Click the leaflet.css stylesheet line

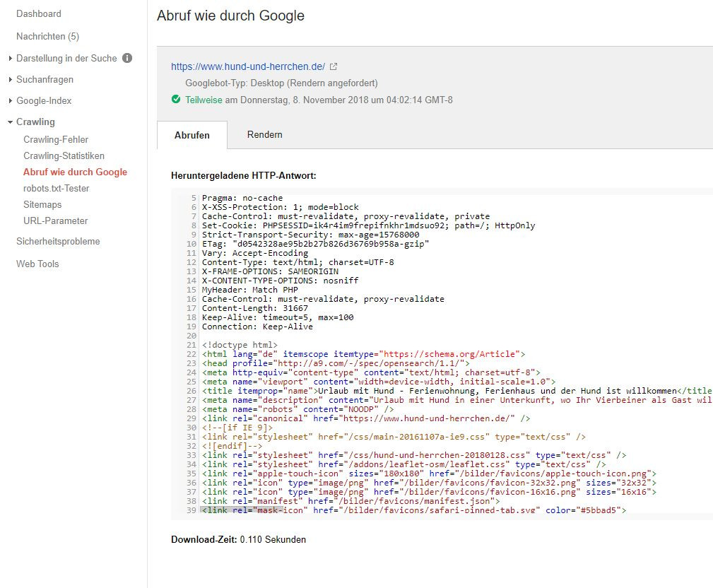tap(403, 464)
